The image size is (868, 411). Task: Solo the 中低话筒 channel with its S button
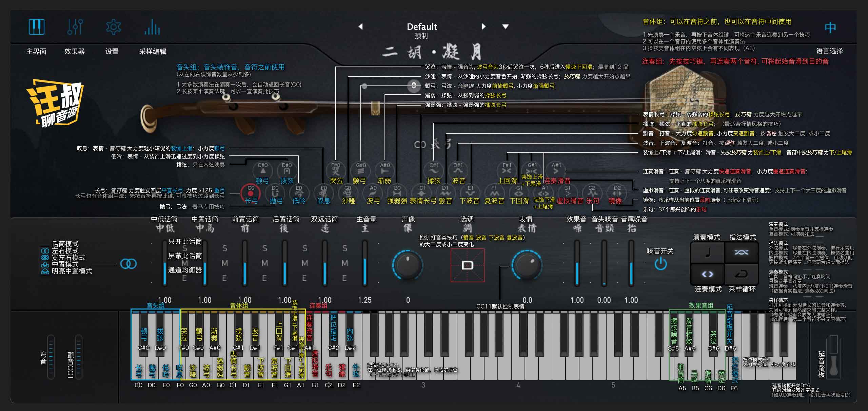(185, 248)
